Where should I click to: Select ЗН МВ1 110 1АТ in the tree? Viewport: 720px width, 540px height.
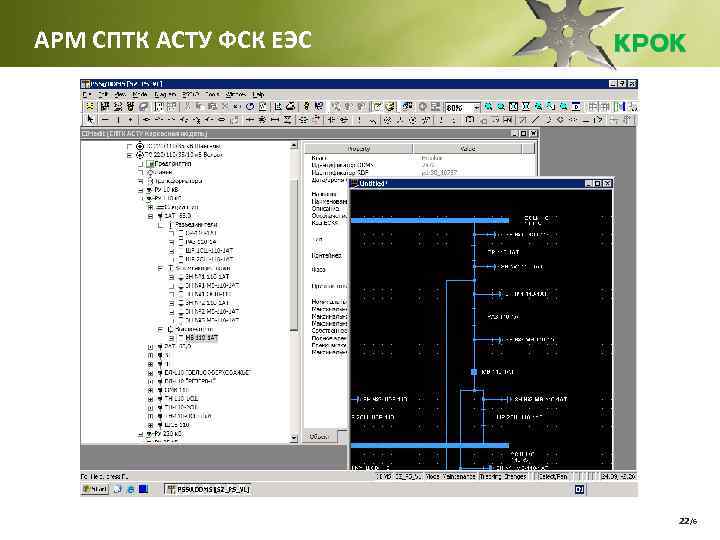click(x=207, y=277)
